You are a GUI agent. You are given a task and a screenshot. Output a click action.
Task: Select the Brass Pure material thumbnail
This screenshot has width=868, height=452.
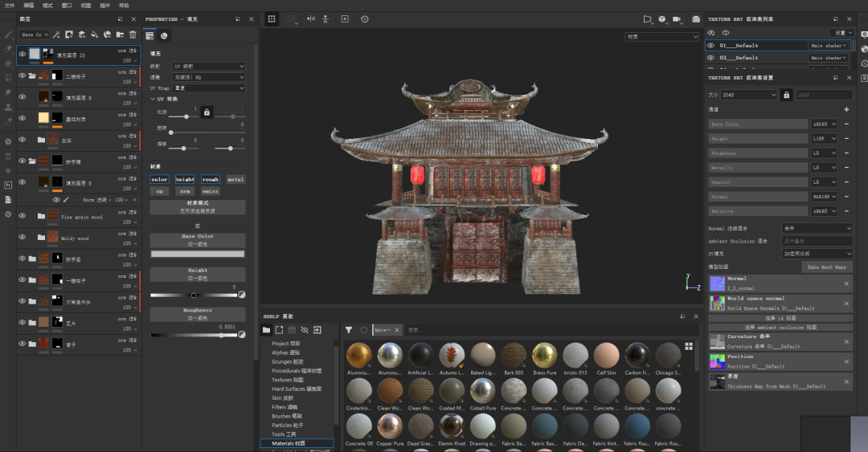(544, 355)
